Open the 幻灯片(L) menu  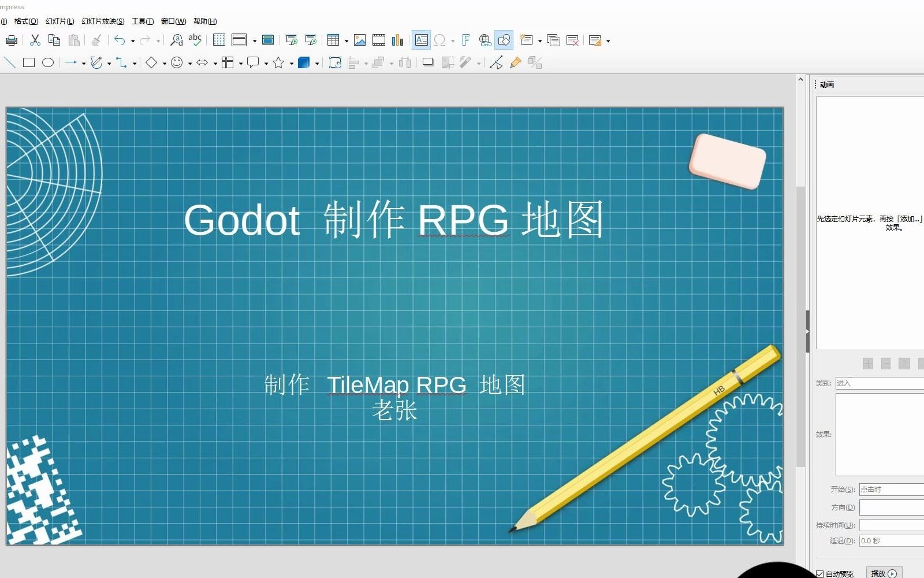pyautogui.click(x=60, y=21)
